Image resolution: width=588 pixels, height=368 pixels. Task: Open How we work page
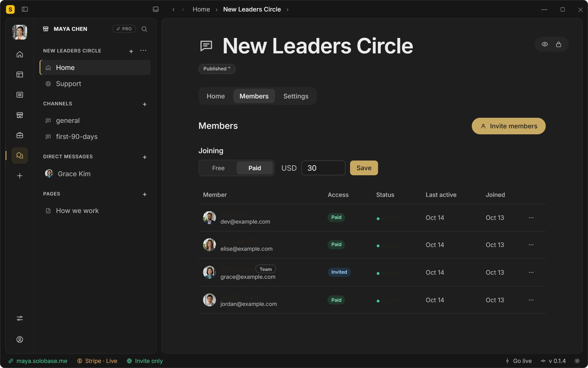click(95, 211)
